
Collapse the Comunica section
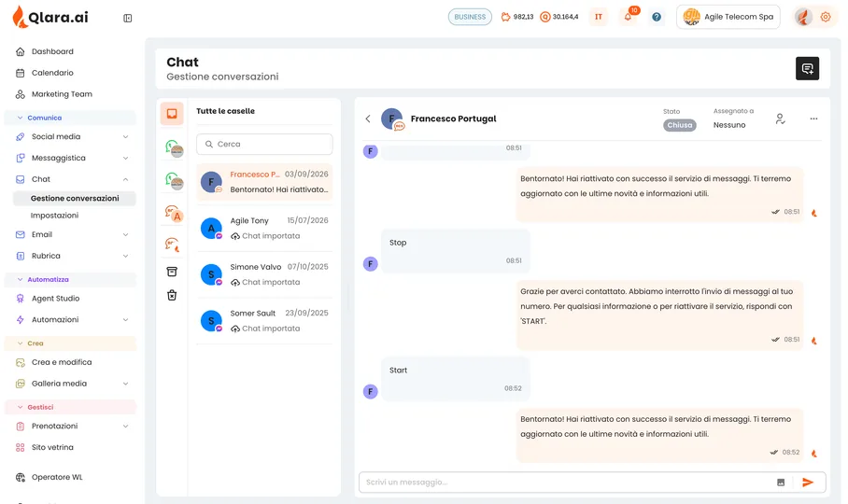(x=70, y=118)
